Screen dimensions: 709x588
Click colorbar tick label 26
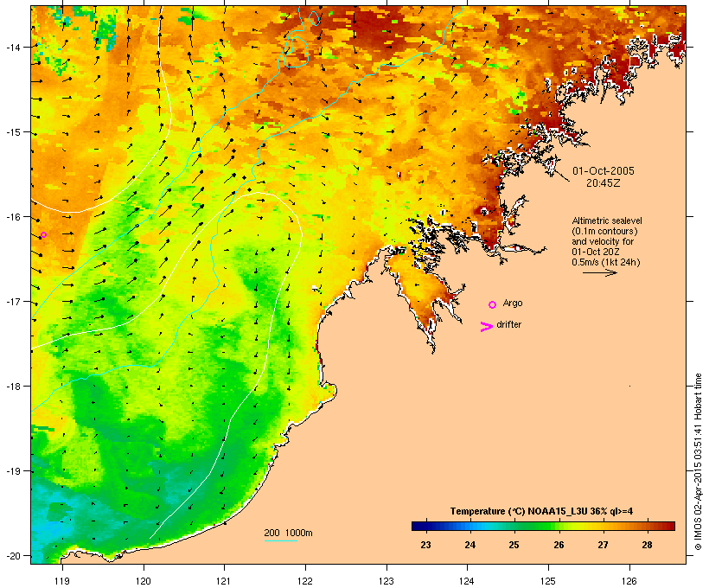tap(559, 545)
